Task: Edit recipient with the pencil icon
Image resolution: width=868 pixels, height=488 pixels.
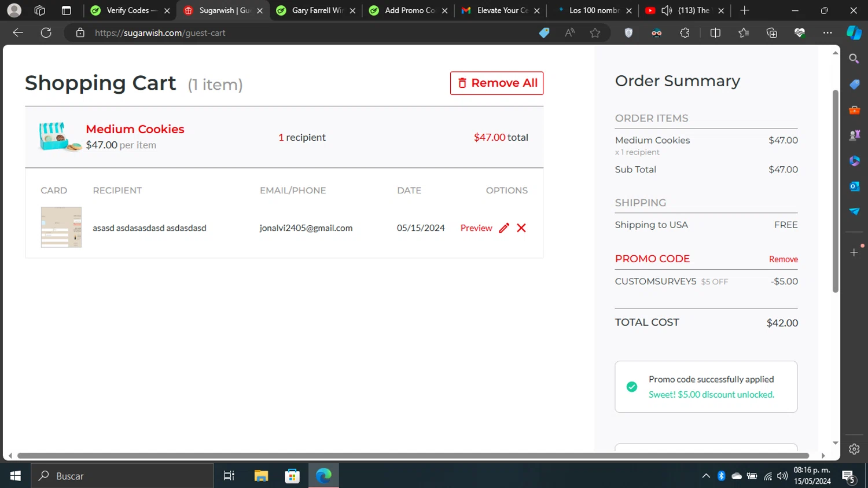Action: 504,228
